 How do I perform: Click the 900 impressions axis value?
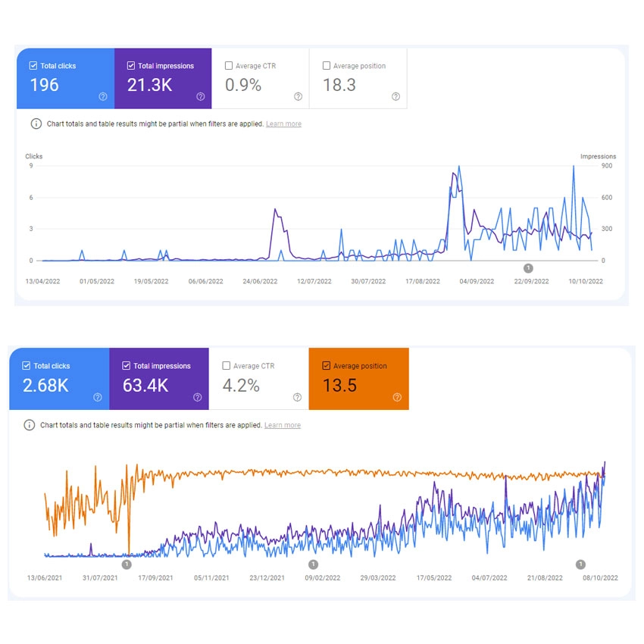pos(607,166)
